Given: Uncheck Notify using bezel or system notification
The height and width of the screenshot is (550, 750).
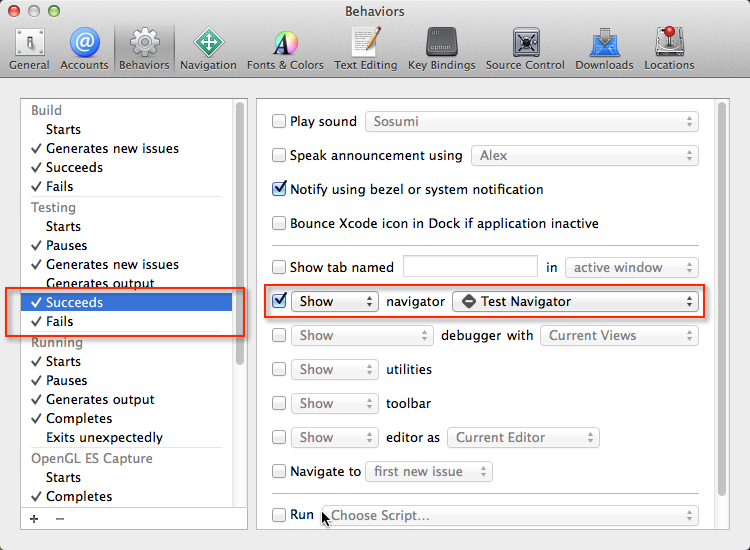Looking at the screenshot, I should pyautogui.click(x=280, y=189).
